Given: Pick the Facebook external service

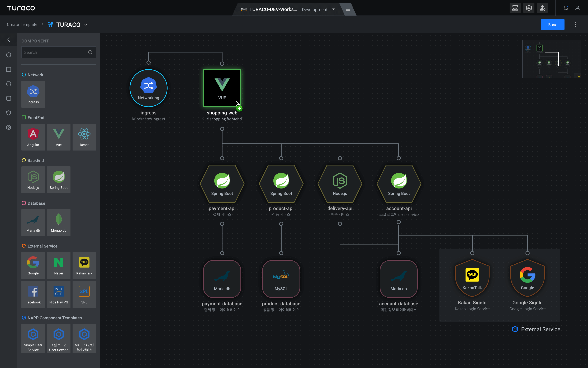Looking at the screenshot, I should [x=33, y=294].
